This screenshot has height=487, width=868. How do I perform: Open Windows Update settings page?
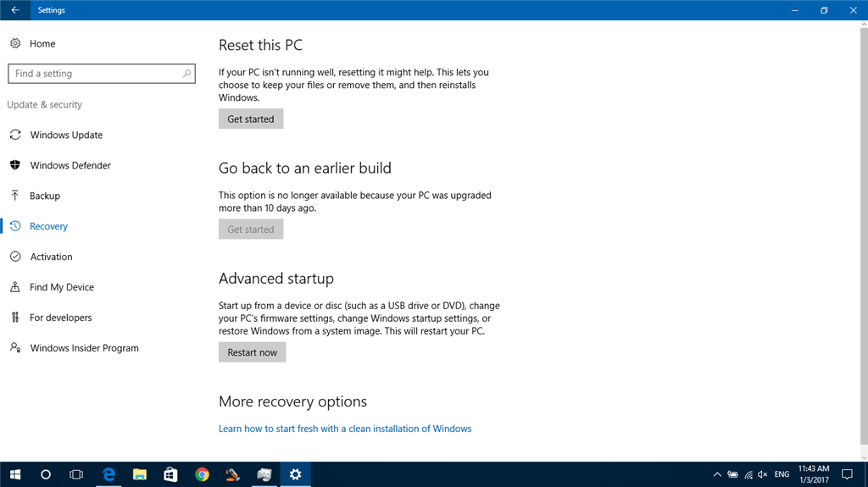pyautogui.click(x=66, y=135)
